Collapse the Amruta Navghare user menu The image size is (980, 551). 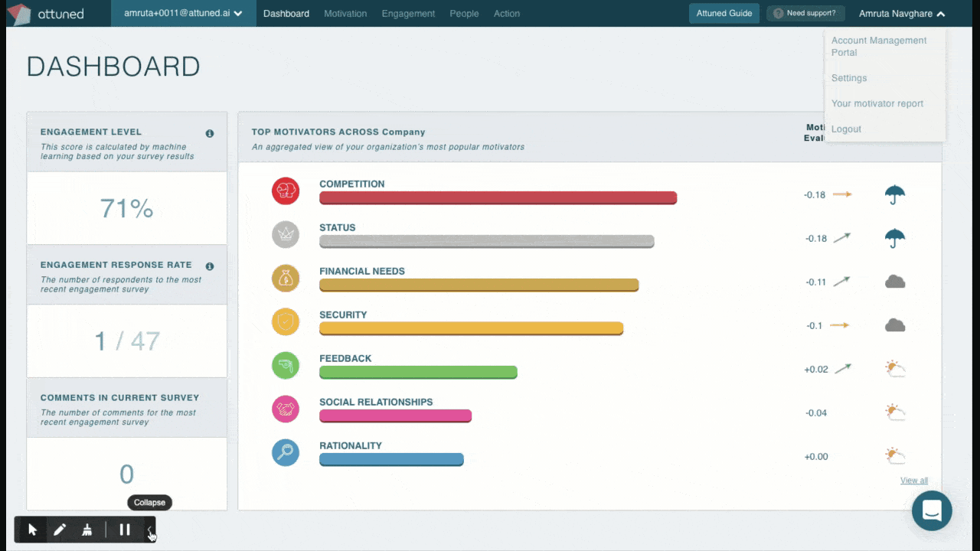tap(902, 13)
